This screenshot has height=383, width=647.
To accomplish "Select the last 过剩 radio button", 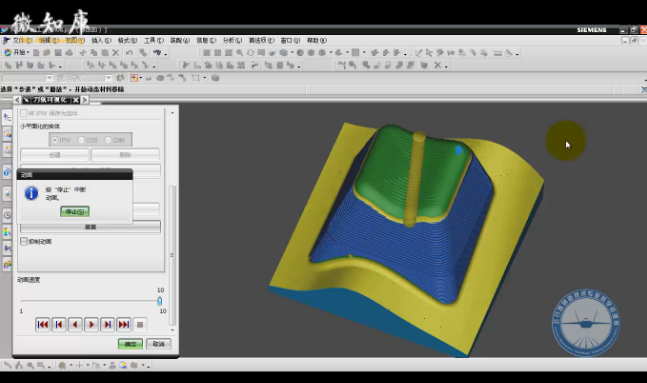I will coord(108,140).
